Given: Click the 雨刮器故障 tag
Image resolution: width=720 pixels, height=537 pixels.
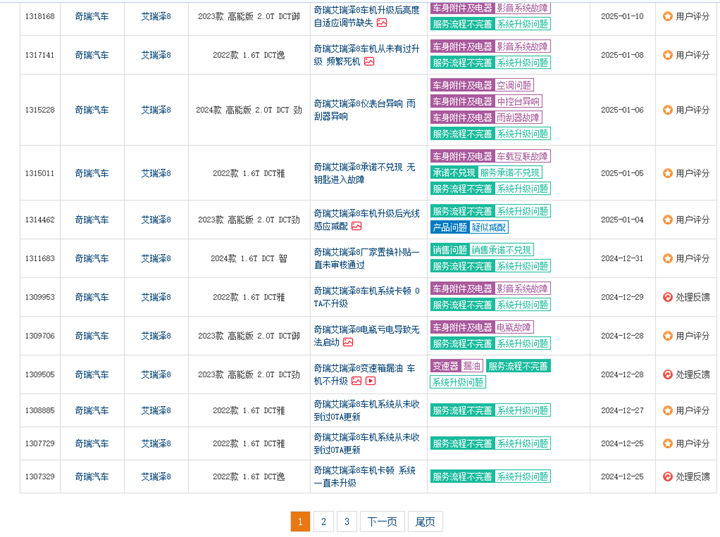Looking at the screenshot, I should pyautogui.click(x=518, y=118).
